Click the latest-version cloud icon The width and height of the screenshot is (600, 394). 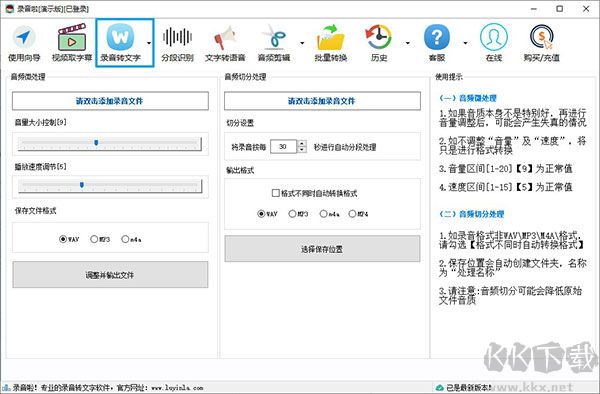pyautogui.click(x=440, y=387)
